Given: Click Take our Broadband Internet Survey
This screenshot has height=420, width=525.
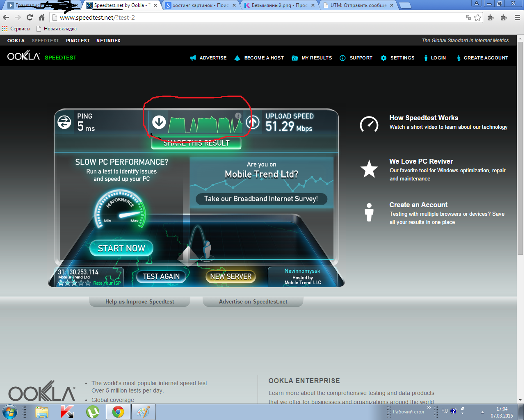Looking at the screenshot, I should point(261,199).
